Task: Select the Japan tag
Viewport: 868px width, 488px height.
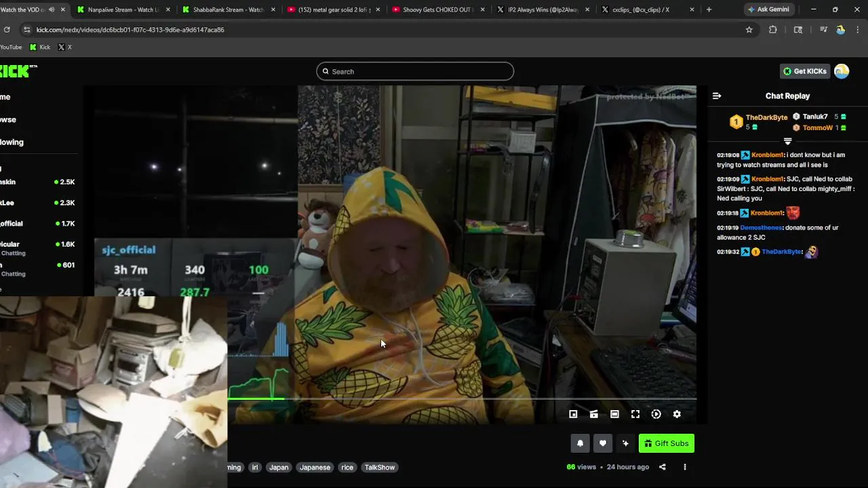Action: tap(279, 467)
